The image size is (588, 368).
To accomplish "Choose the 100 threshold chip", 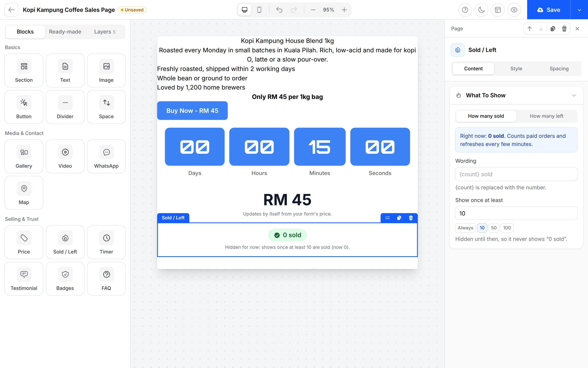I will (507, 228).
